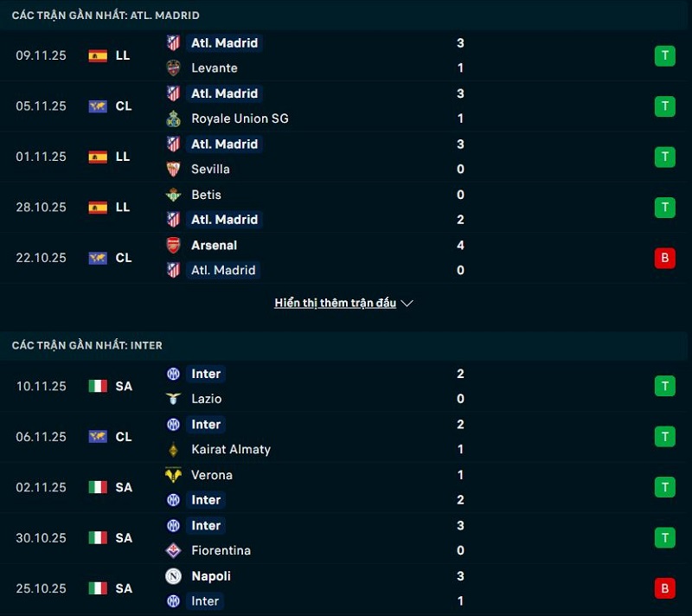Image resolution: width=692 pixels, height=616 pixels.
Task: Open the Hiển thị thêm trận đấu link
Action: pos(336,303)
